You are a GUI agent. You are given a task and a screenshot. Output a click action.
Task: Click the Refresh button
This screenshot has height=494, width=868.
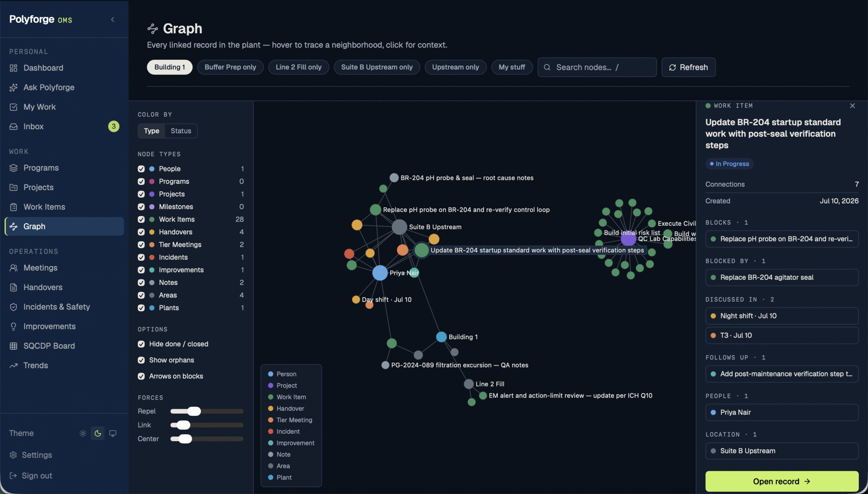(x=688, y=67)
